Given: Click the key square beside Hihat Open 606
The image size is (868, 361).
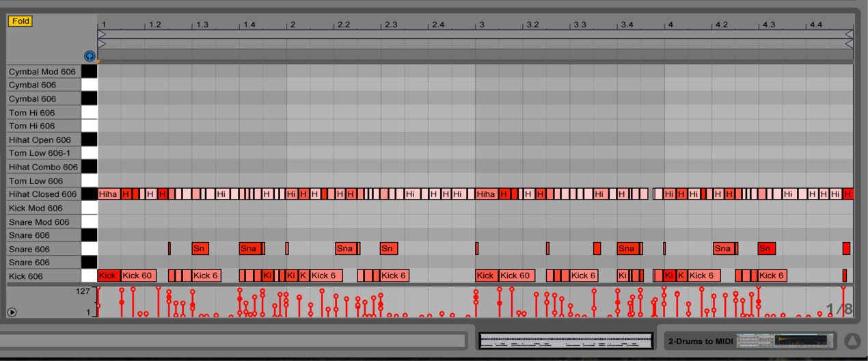Looking at the screenshot, I should click(x=89, y=140).
